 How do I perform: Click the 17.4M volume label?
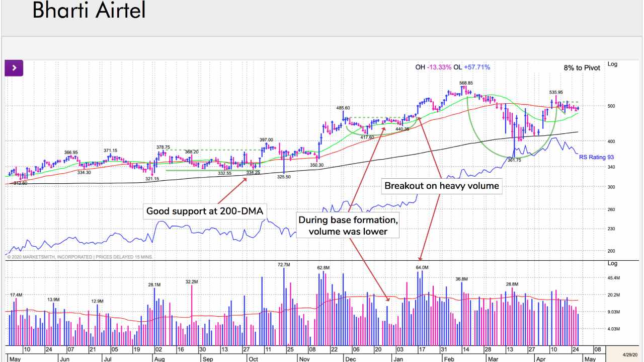(16, 294)
